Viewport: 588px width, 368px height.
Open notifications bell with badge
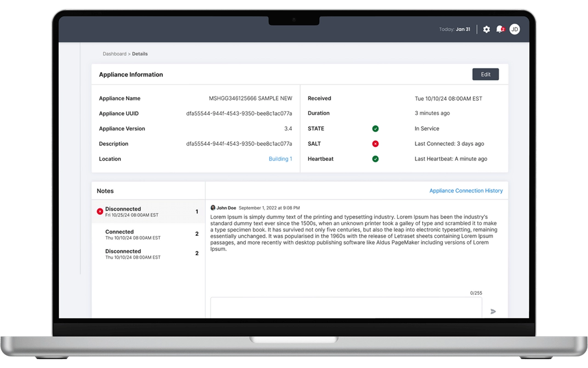point(500,29)
